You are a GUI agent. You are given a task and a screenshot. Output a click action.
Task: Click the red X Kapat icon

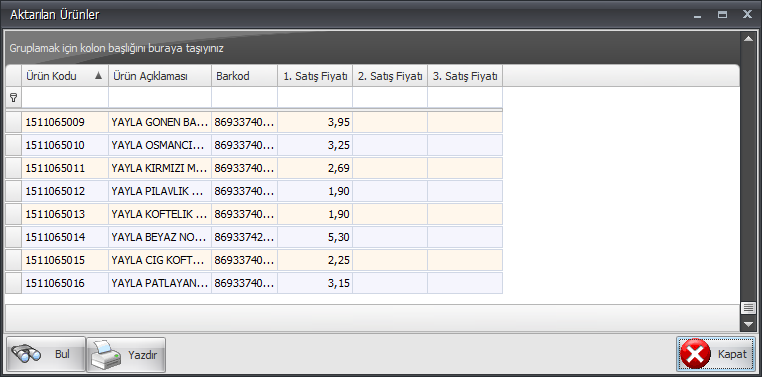(x=695, y=354)
